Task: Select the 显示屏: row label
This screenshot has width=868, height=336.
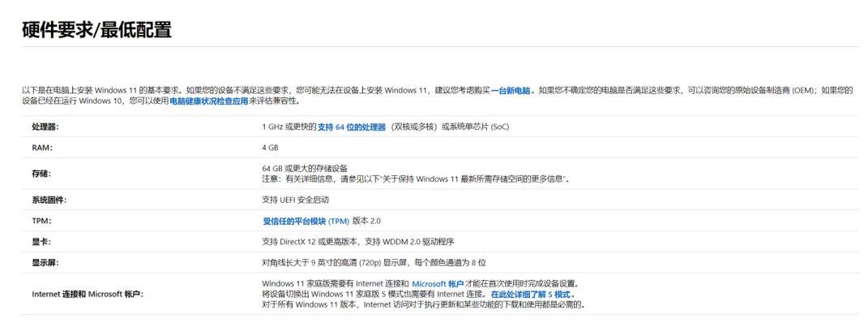Action: click(x=45, y=262)
